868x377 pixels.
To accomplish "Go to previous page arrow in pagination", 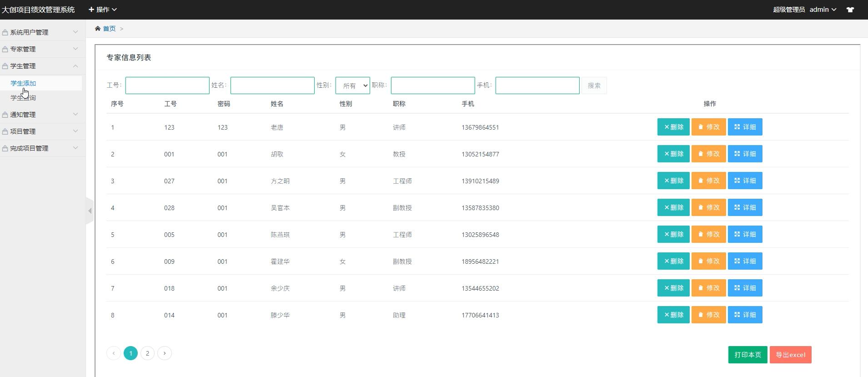I will [x=114, y=353].
